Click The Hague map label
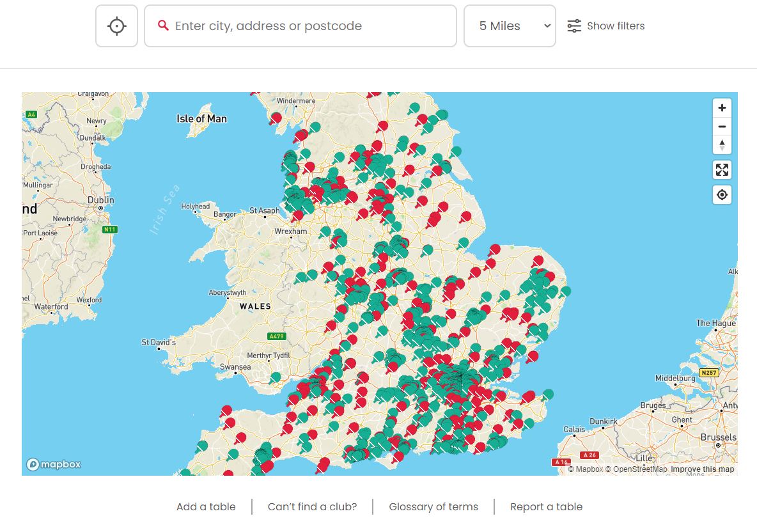This screenshot has width=757, height=532. click(716, 323)
